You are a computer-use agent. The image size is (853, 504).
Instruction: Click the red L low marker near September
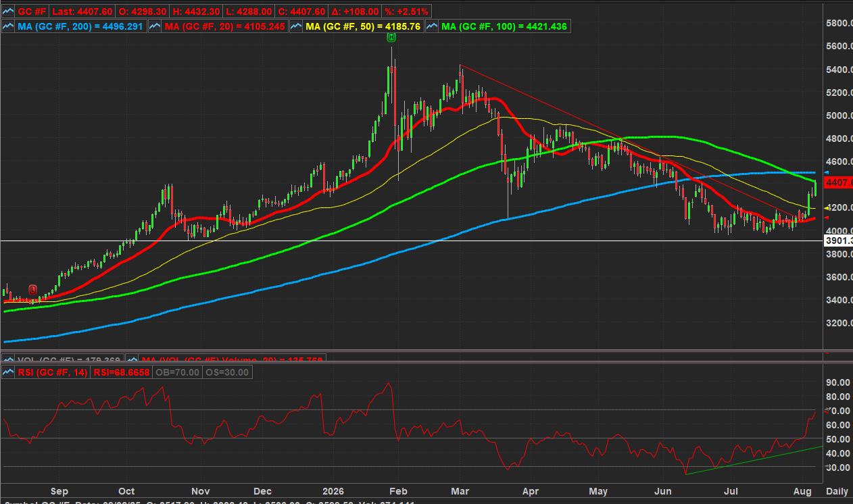coord(32,288)
